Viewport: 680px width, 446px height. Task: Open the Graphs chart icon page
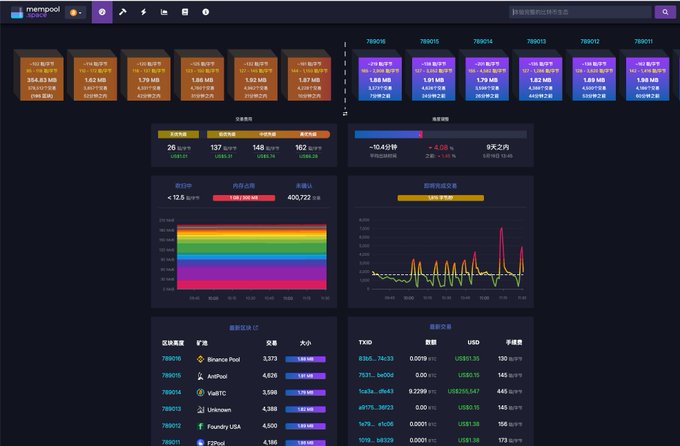pos(164,12)
